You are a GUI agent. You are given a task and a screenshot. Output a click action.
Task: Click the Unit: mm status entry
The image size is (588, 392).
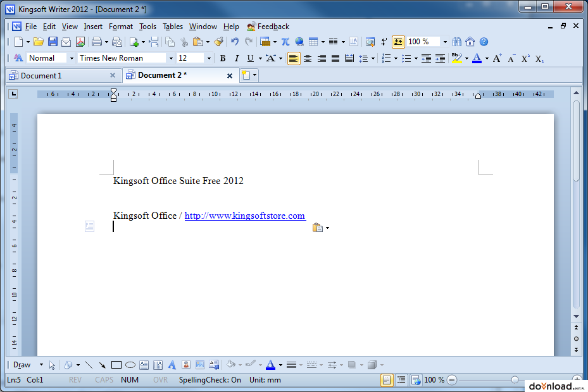pyautogui.click(x=265, y=380)
